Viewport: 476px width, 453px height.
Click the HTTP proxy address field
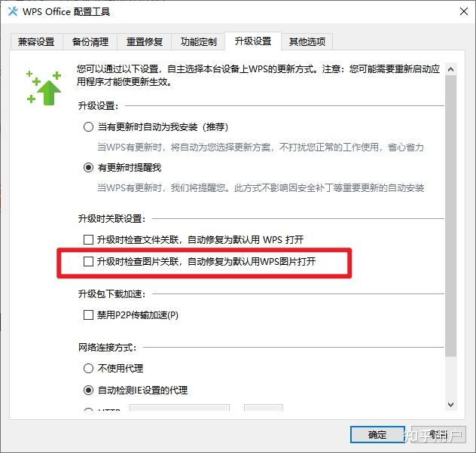(179, 408)
